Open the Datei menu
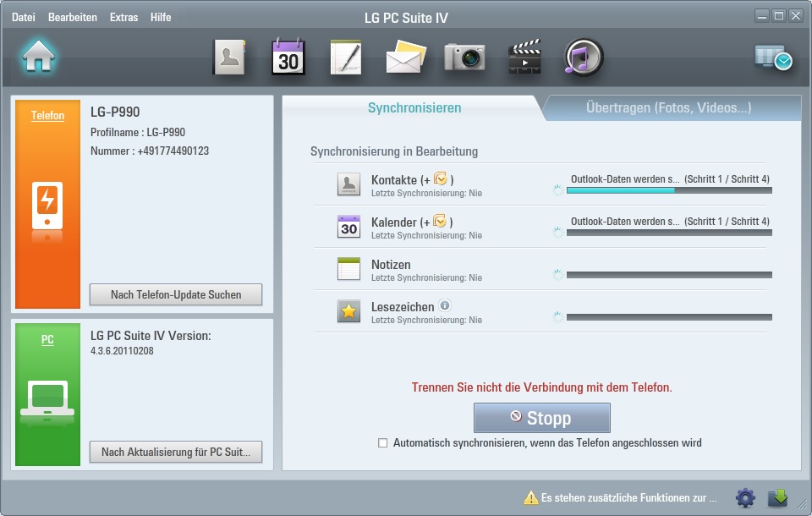812x516 pixels. [24, 17]
